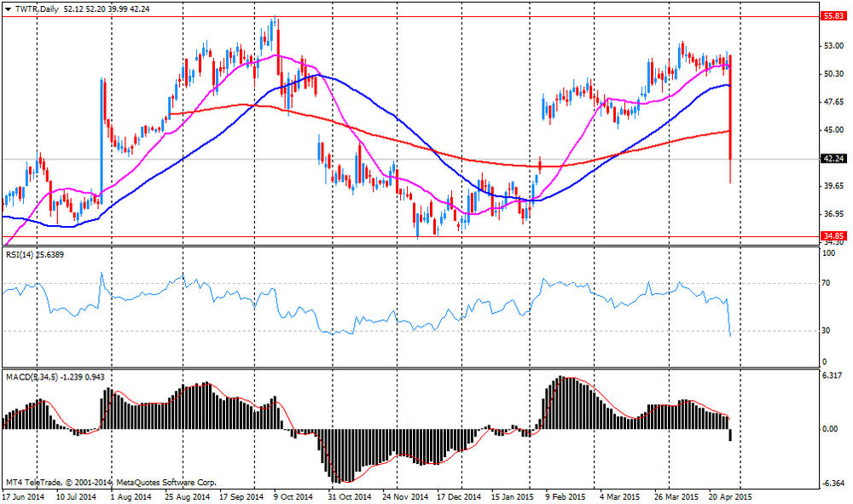Click the 17 Dec 2014 date label
The image size is (853, 504).
tap(459, 497)
